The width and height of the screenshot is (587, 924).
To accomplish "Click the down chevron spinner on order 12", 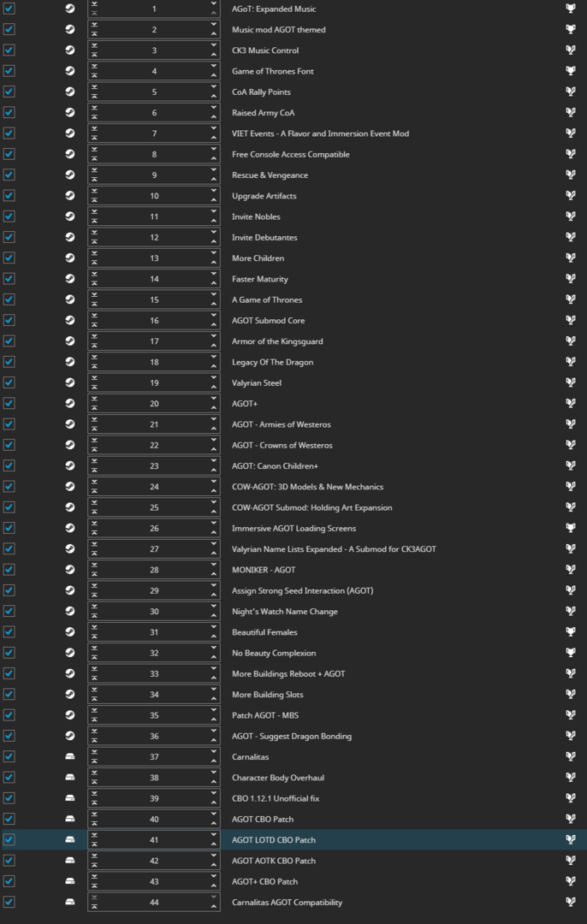I will [213, 233].
